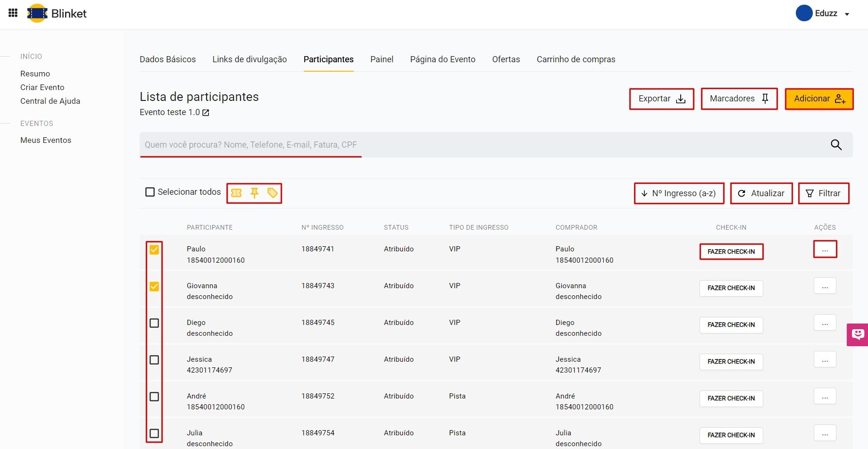The height and width of the screenshot is (449, 868).
Task: Open the Nº Ingresso sort dropdown
Action: coord(679,193)
